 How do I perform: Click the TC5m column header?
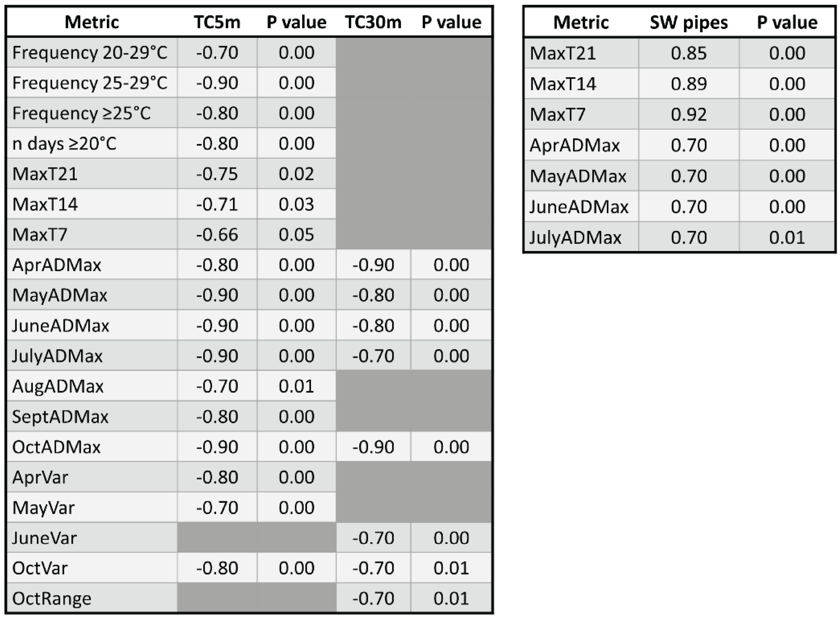[217, 22]
